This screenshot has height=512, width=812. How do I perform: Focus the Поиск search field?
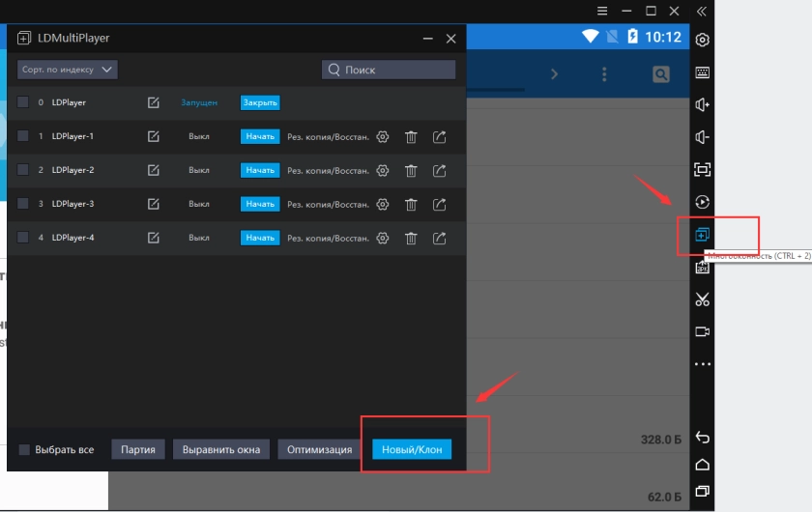coord(389,70)
